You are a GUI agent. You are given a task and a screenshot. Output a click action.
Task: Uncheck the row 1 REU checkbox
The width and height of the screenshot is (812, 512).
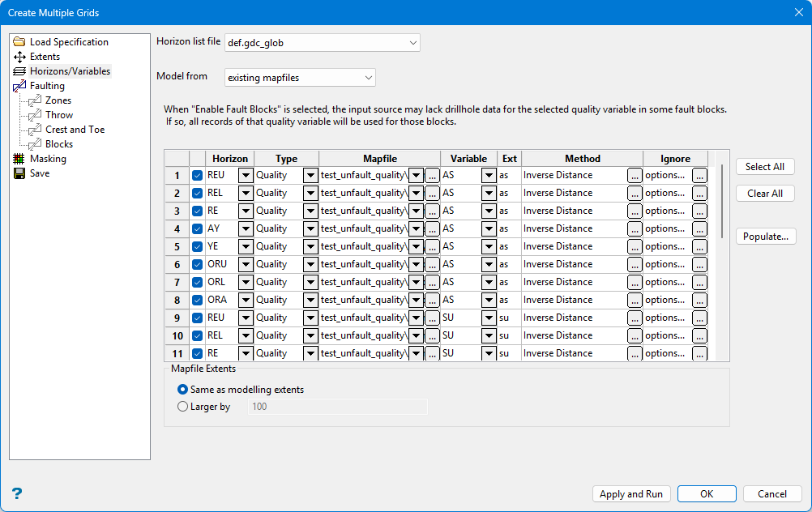point(198,175)
